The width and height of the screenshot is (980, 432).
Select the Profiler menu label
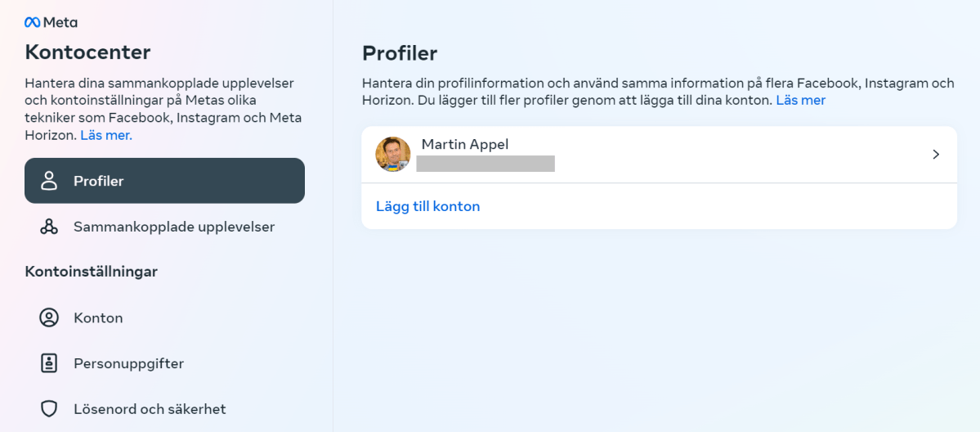[x=99, y=181]
